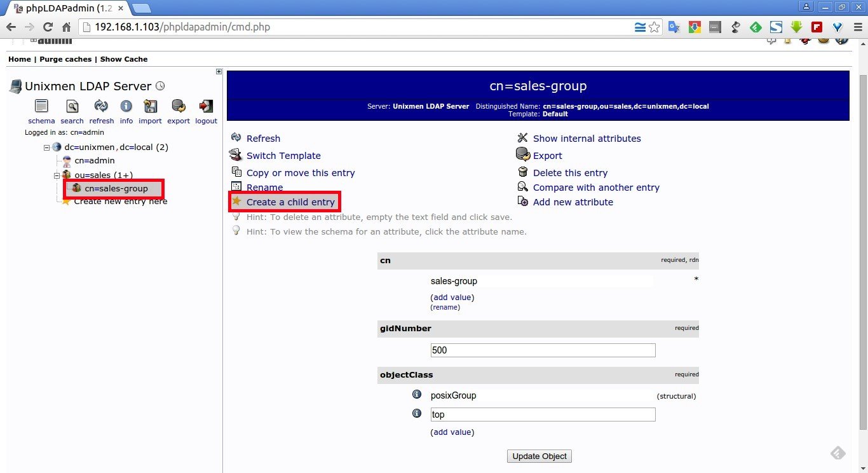
Task: Click the Copy or move entry icon
Action: pos(236,172)
